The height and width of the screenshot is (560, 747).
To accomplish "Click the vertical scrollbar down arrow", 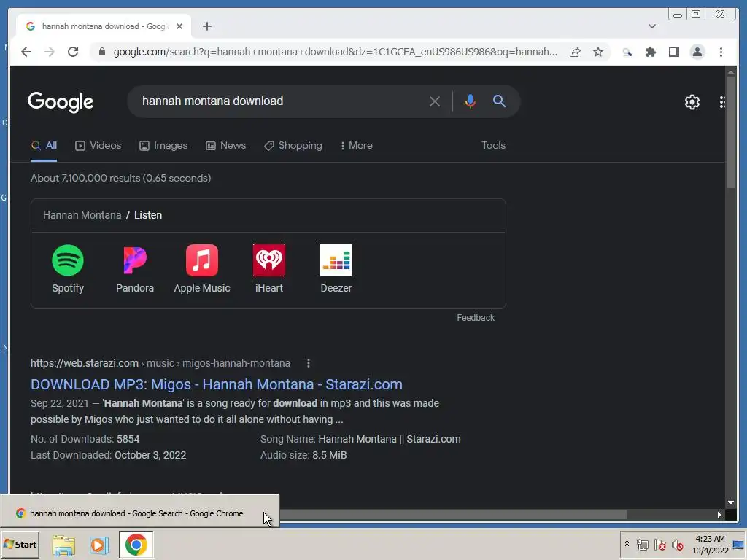I will pyautogui.click(x=731, y=502).
